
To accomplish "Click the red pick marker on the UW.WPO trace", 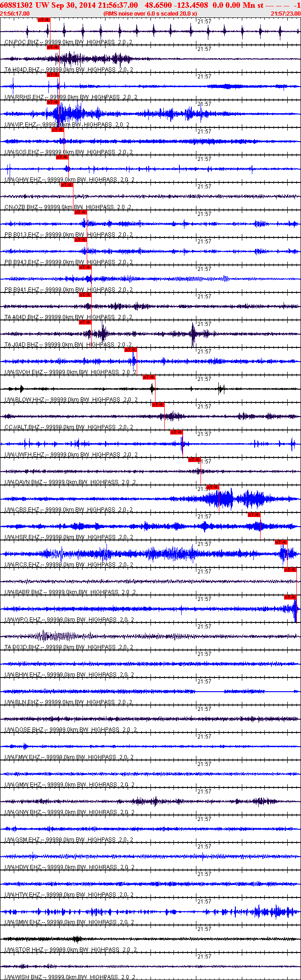I will click(x=290, y=597).
